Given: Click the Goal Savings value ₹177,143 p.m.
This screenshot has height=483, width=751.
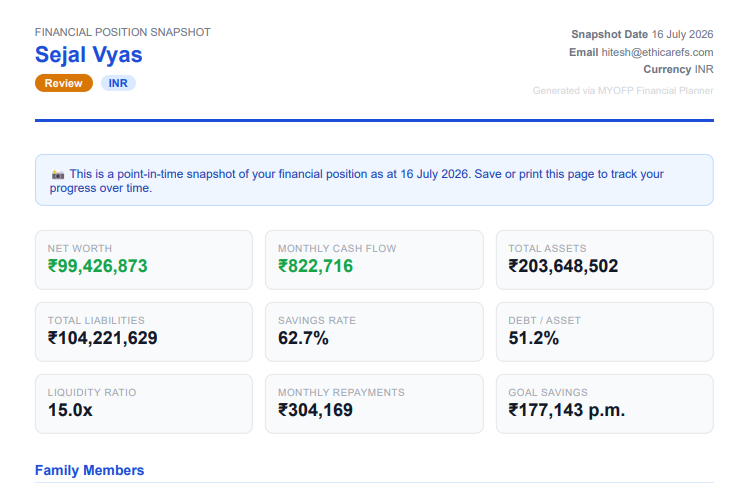Looking at the screenshot, I should [x=567, y=410].
